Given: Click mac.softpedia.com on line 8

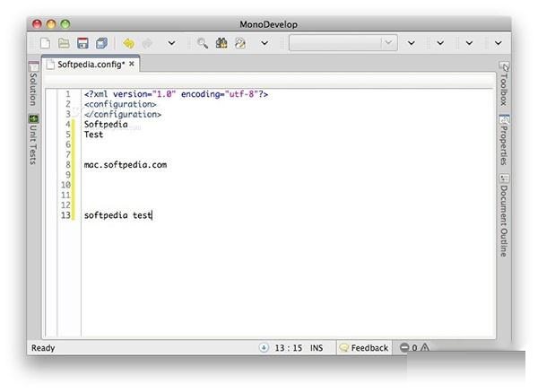Looking at the screenshot, I should click(x=126, y=165).
